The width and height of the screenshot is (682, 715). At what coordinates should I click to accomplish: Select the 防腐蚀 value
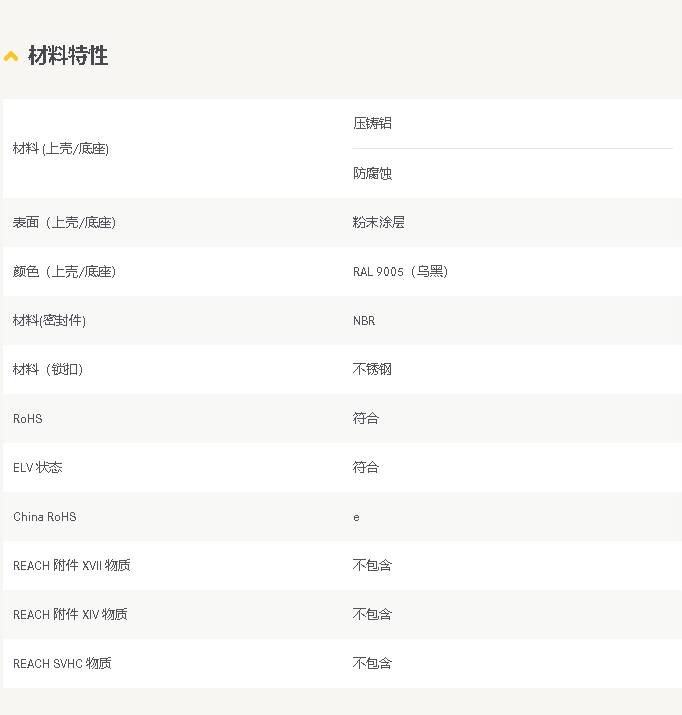point(372,173)
